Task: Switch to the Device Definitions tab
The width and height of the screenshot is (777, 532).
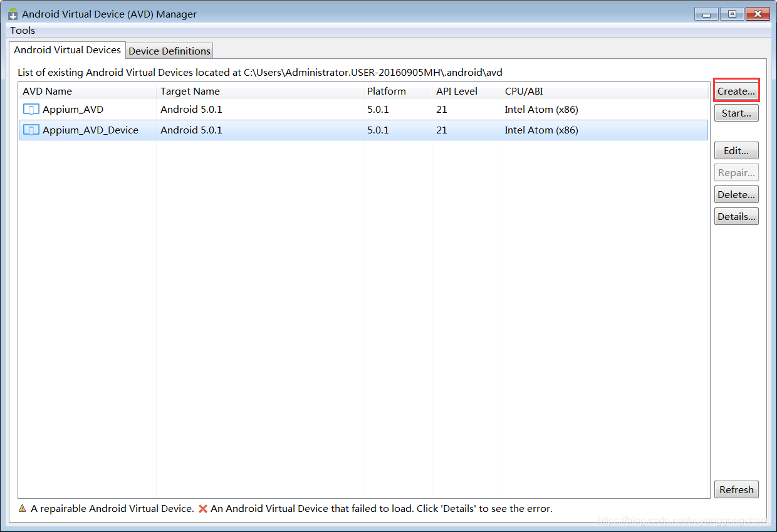Action: [x=169, y=51]
